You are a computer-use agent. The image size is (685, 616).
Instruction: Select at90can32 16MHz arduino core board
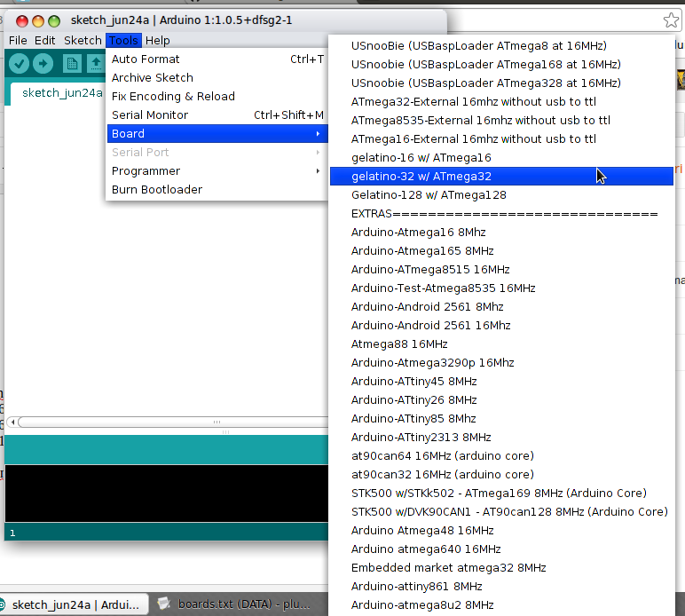click(501, 475)
